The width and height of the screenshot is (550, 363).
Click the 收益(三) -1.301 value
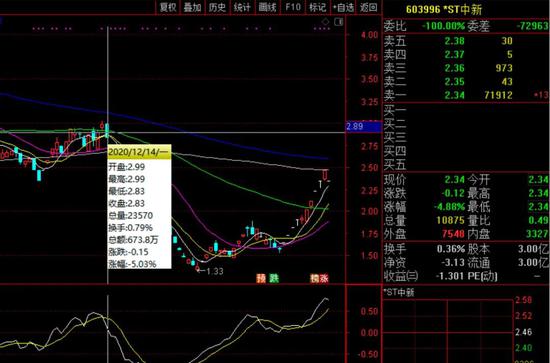click(451, 276)
